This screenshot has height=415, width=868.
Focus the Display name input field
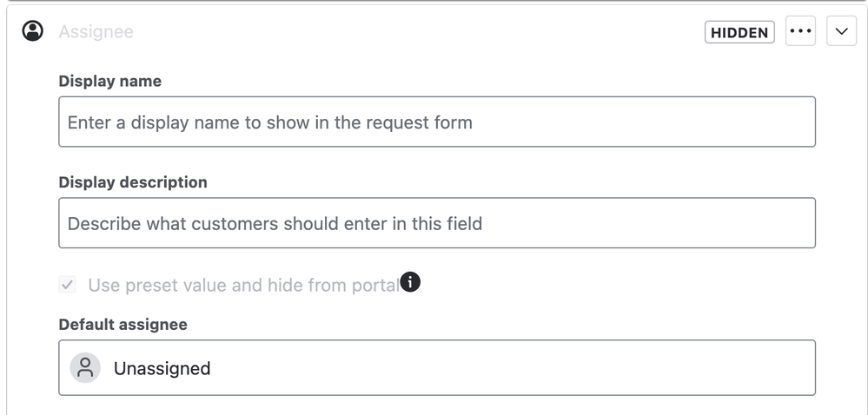click(x=437, y=122)
